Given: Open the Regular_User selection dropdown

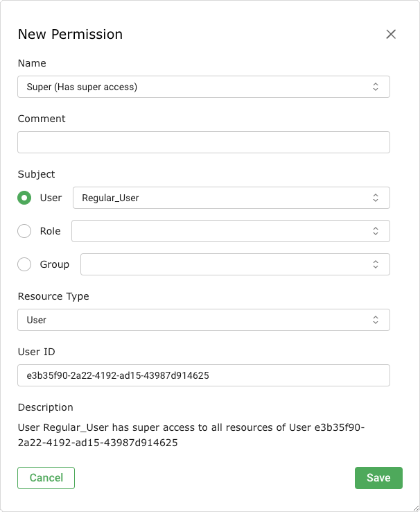Looking at the screenshot, I should (222, 198).
